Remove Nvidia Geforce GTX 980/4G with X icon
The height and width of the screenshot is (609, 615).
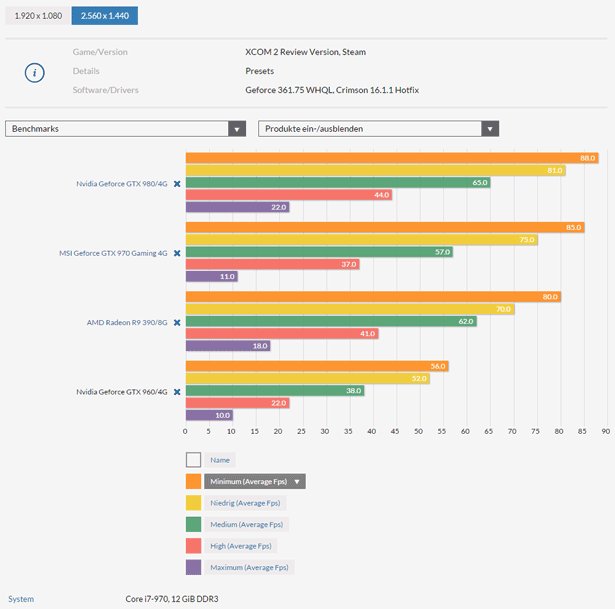177,184
